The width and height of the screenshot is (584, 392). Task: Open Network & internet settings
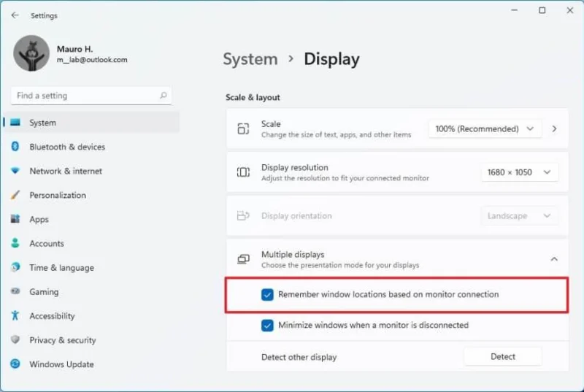pyautogui.click(x=66, y=172)
